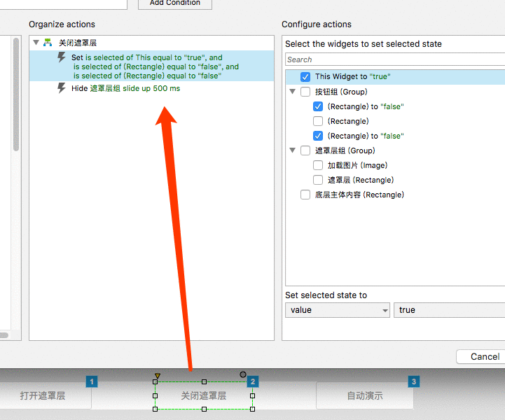
Task: Click the 加载图片 (Image) label
Action: (357, 165)
